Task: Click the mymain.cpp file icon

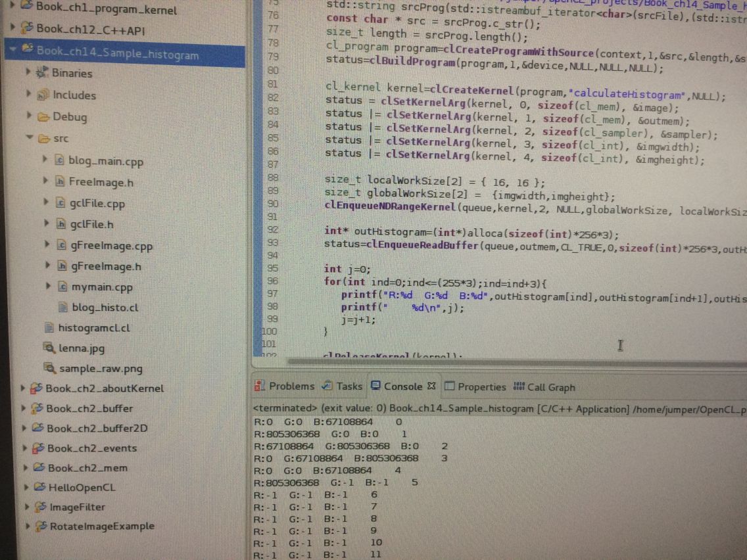Action: point(62,287)
